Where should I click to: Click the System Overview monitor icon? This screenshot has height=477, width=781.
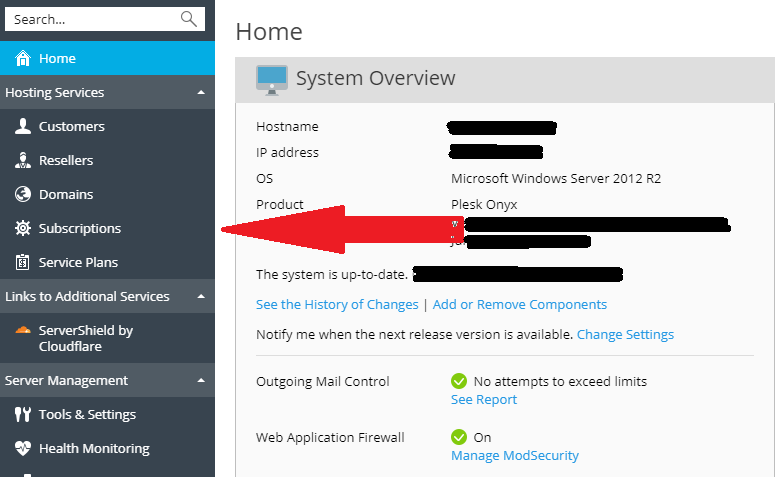click(272, 80)
